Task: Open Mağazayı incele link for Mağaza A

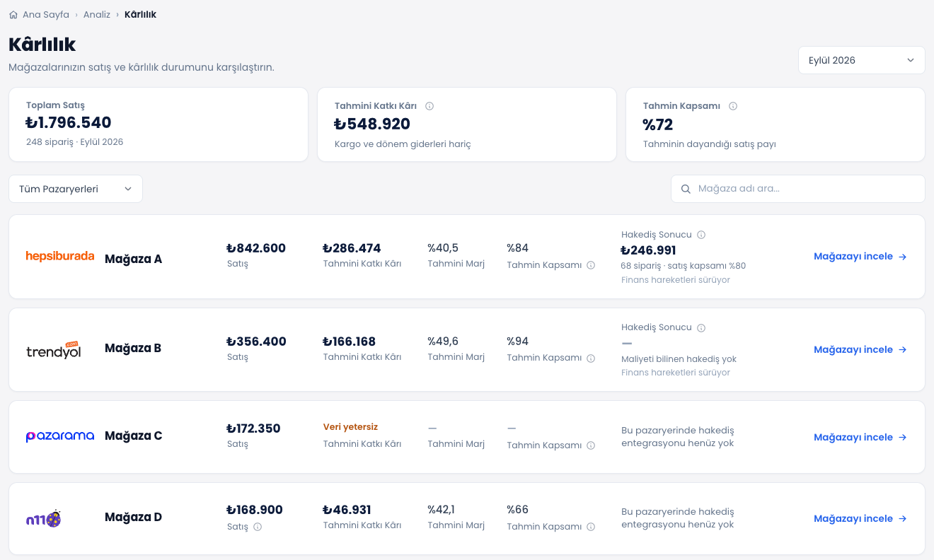Action: [860, 257]
